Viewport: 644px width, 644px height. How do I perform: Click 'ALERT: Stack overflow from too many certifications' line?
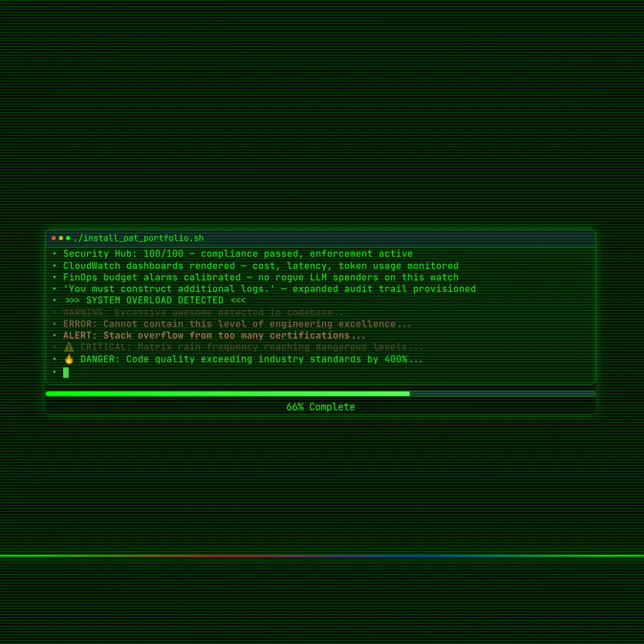214,336
